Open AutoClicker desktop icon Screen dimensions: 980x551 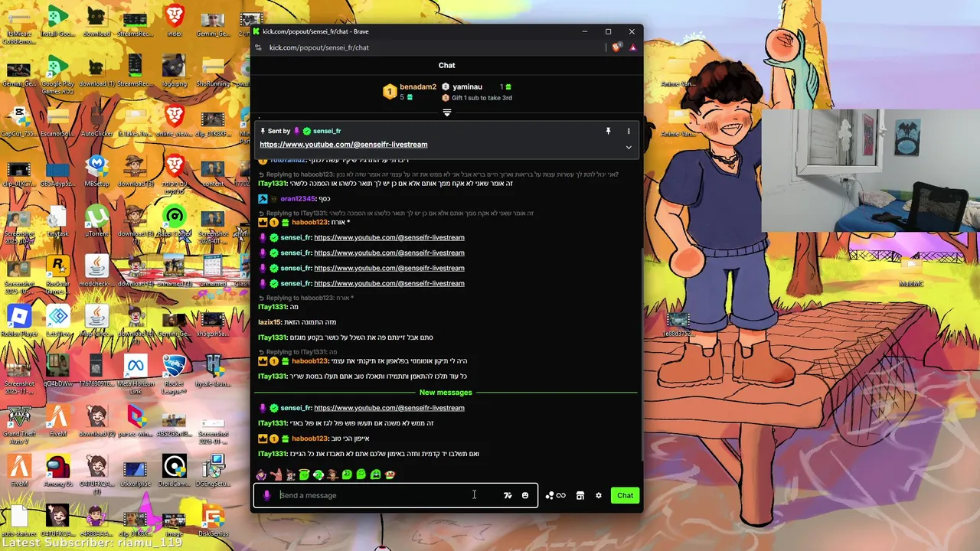(x=96, y=122)
